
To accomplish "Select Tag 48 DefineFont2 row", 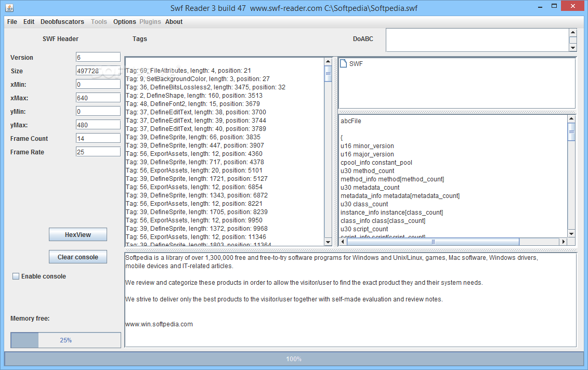I will click(x=193, y=104).
